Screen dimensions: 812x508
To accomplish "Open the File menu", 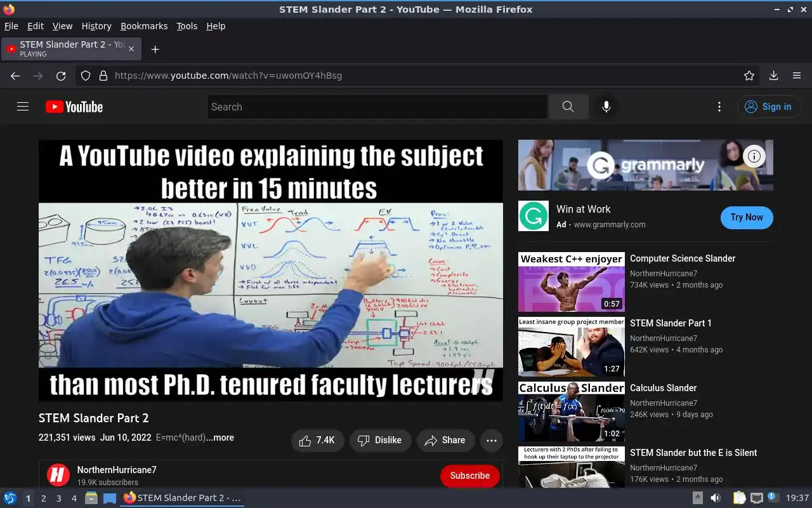I will [x=11, y=26].
